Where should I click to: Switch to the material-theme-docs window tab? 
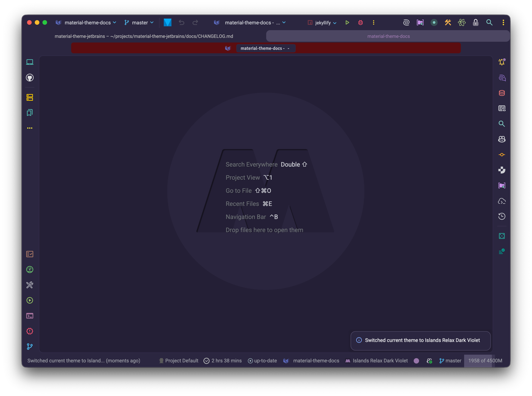388,36
